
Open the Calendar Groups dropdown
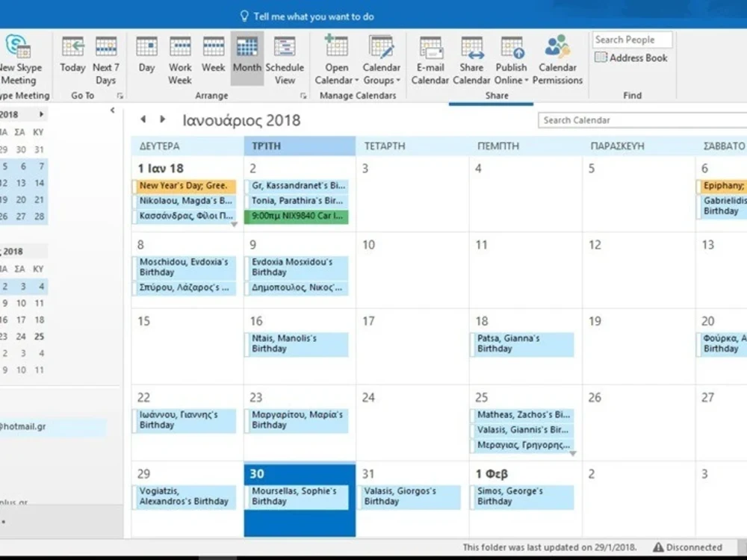pos(381,60)
